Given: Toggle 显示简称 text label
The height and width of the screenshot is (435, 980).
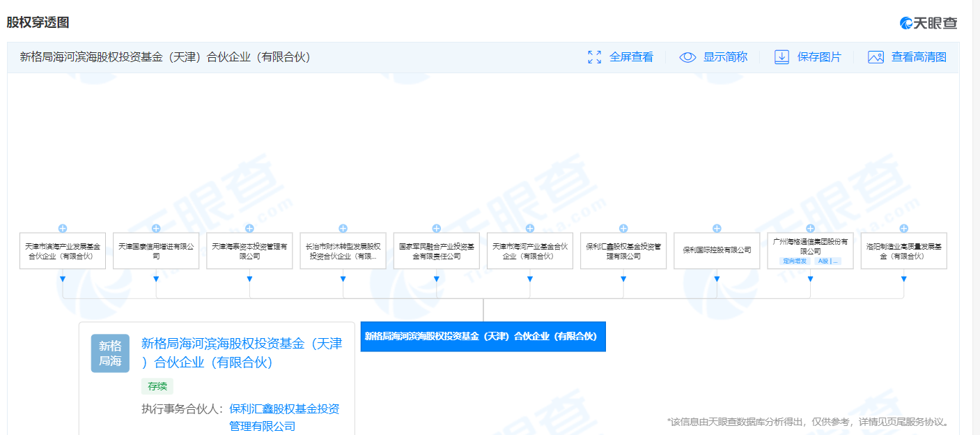Looking at the screenshot, I should (725, 57).
